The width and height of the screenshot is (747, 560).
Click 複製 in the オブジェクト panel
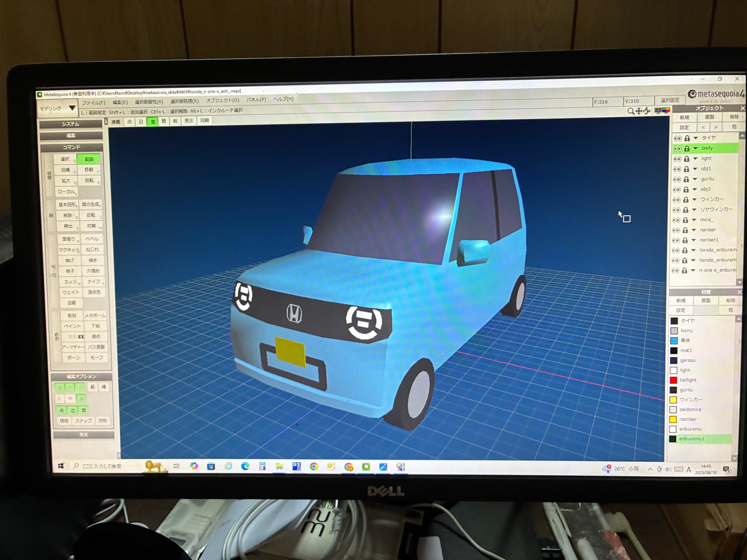(x=709, y=117)
